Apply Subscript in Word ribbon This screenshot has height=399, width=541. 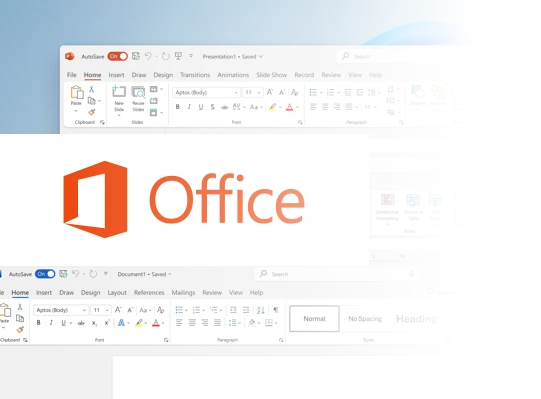pos(94,323)
